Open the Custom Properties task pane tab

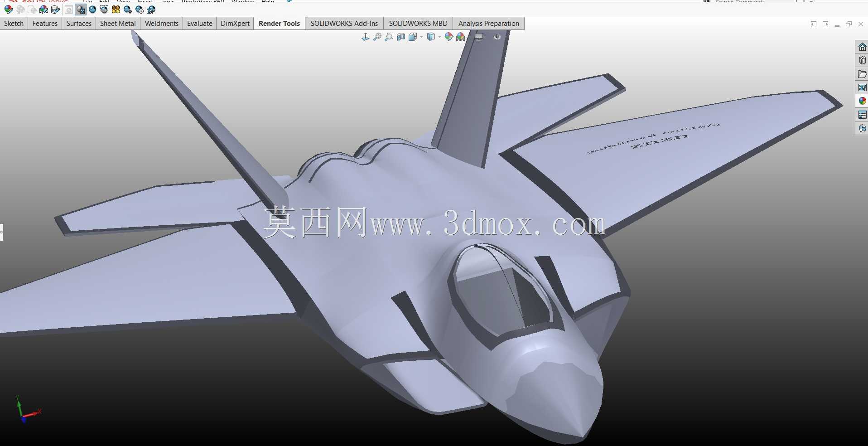pyautogui.click(x=862, y=115)
